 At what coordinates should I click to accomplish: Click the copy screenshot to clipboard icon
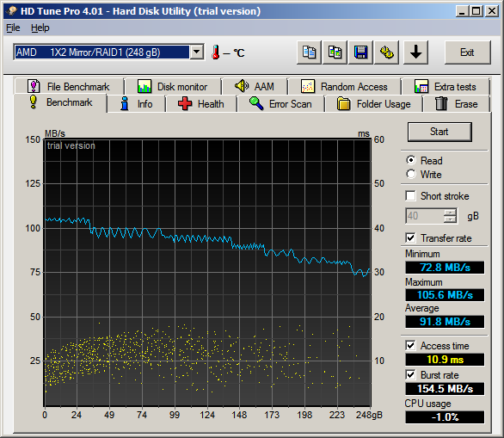(x=335, y=52)
